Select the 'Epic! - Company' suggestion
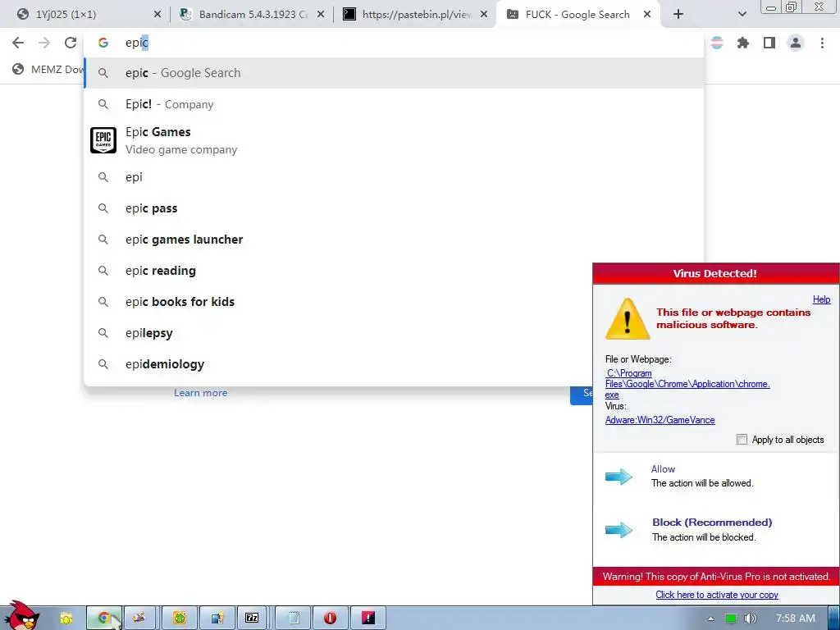The width and height of the screenshot is (840, 630). tap(394, 104)
